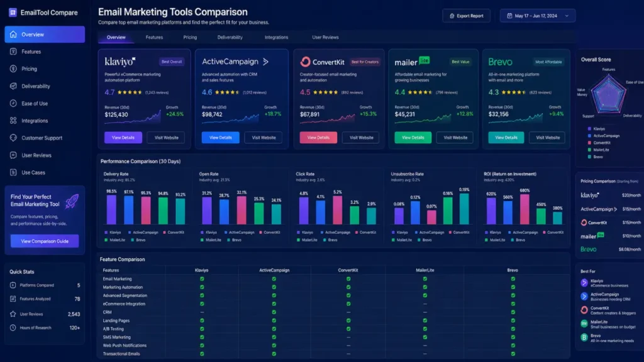The image size is (644, 362).
Task: Click the EmailTool Compare logo icon
Action: pos(13,13)
